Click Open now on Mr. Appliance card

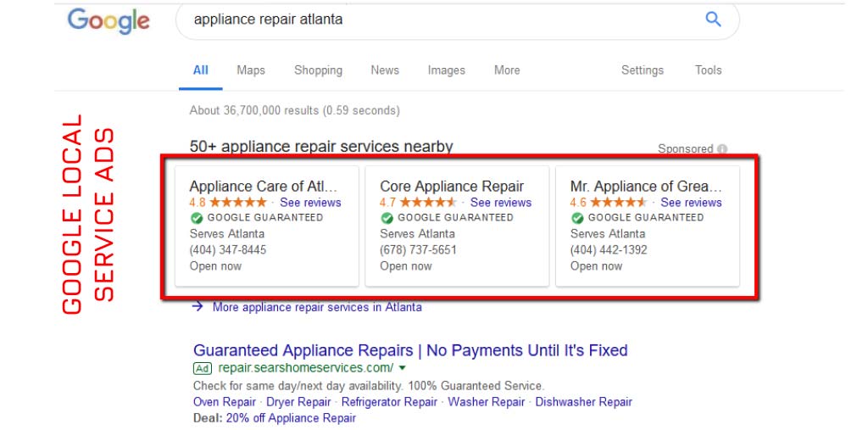(596, 266)
